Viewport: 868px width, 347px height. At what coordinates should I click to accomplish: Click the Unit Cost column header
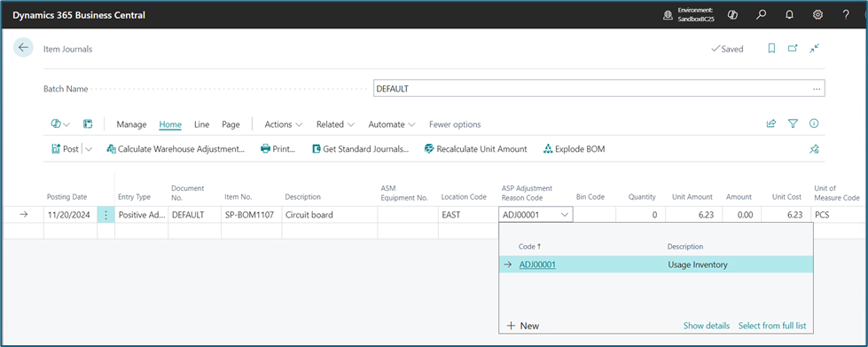point(787,197)
